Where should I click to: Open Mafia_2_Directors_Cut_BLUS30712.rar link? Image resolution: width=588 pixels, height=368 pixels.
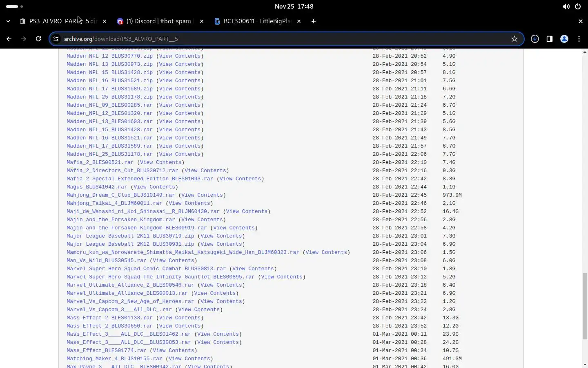[x=122, y=171]
